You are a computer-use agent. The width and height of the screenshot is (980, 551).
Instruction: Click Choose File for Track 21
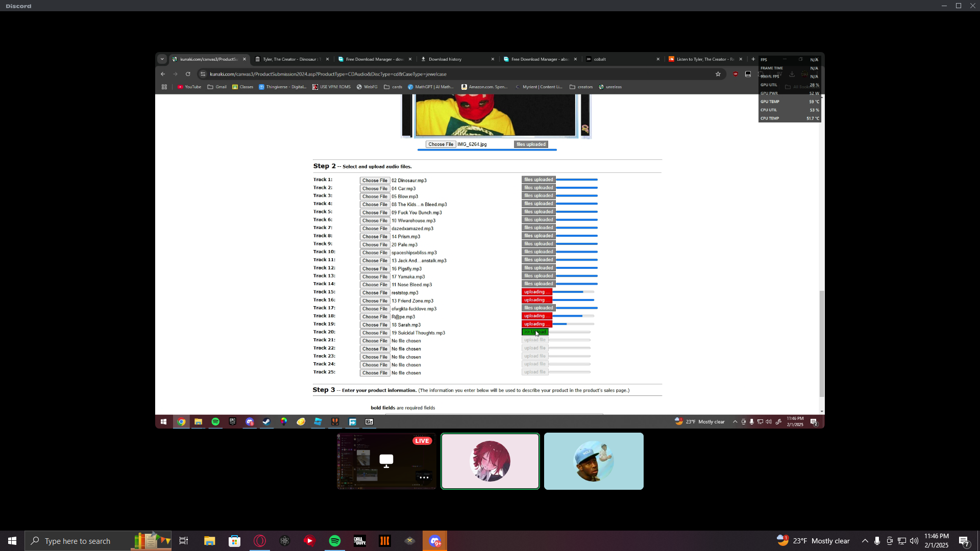click(x=375, y=341)
